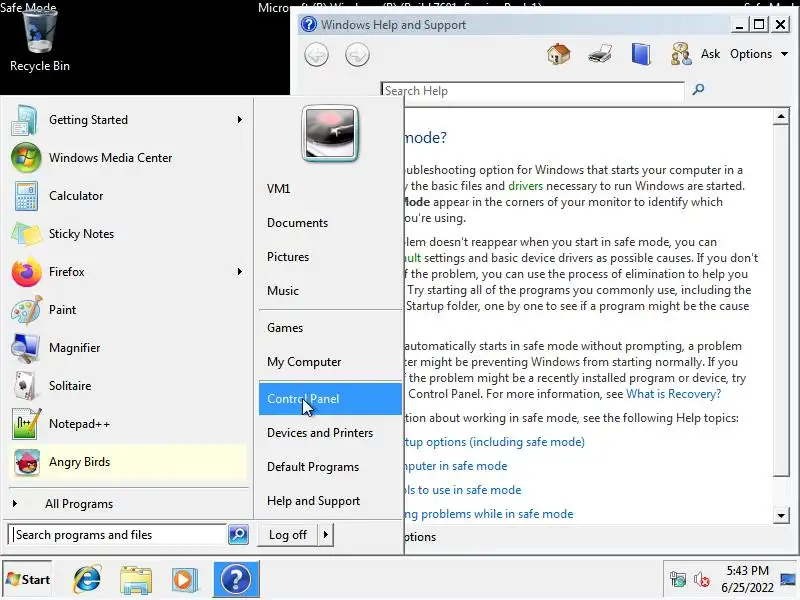Open Pictures library

[x=330, y=257]
